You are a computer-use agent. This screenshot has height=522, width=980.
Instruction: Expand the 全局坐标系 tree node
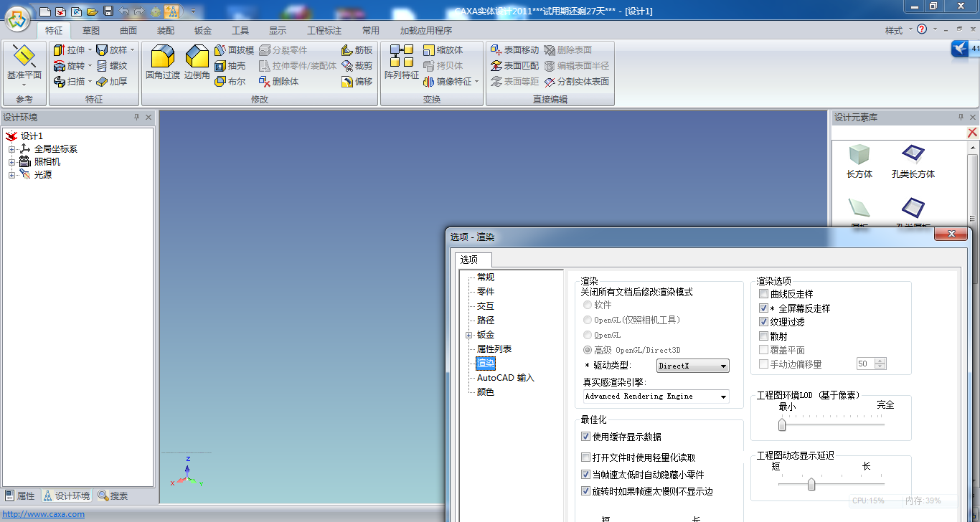pos(11,149)
